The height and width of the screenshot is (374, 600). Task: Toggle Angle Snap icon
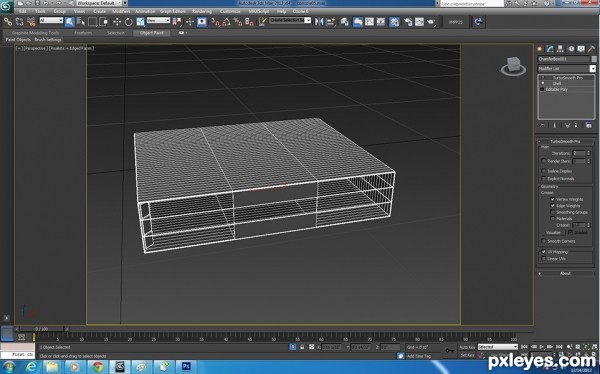[x=227, y=22]
